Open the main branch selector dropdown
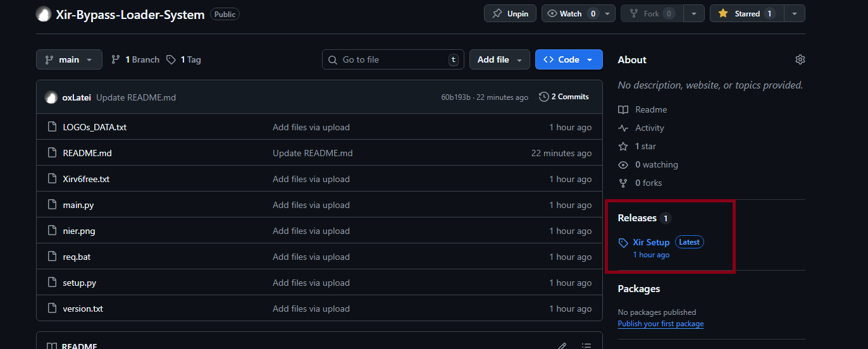This screenshot has height=349, width=868. tap(69, 59)
